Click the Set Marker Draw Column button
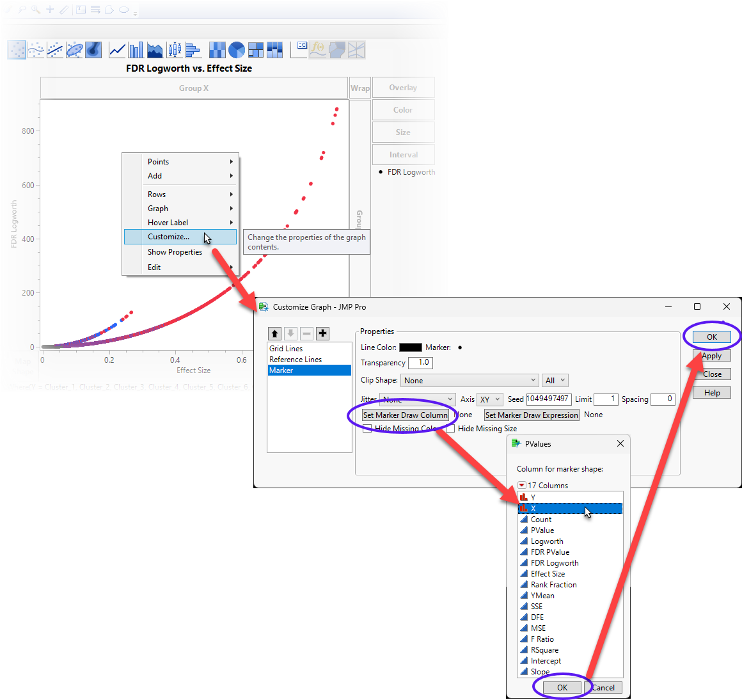 coord(405,415)
